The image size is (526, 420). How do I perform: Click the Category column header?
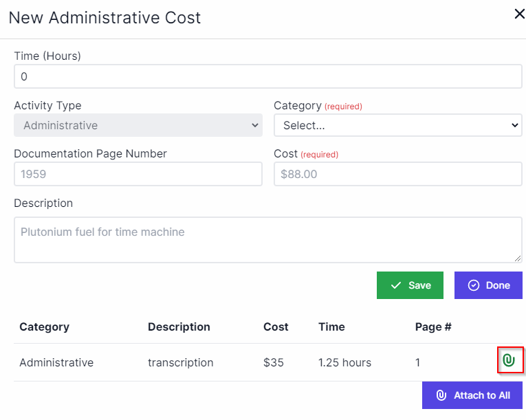(x=44, y=327)
